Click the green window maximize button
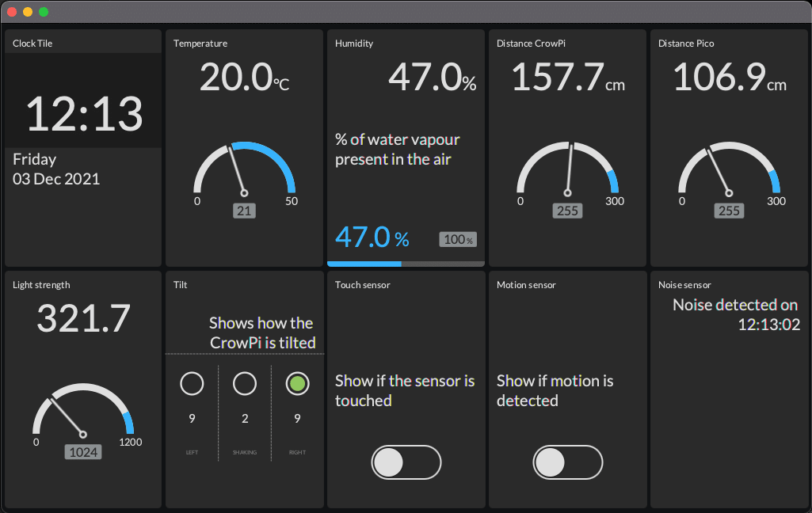Screen dimensions: 812x513 coord(44,12)
